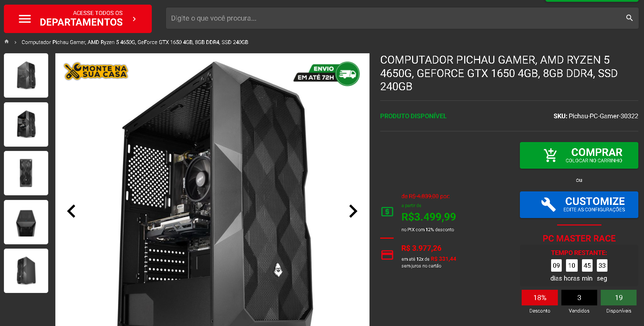644x326 pixels.
Task: Select the third front-view thumbnail
Action: coord(26,173)
